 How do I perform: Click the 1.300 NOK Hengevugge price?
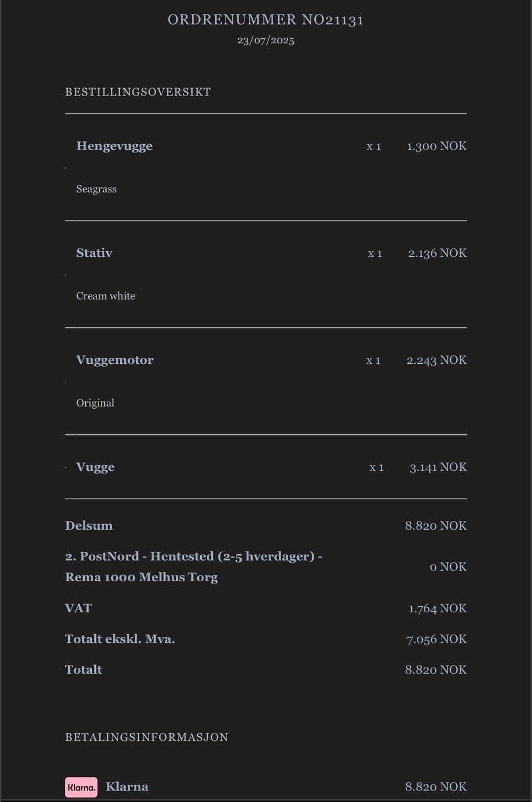click(x=437, y=146)
